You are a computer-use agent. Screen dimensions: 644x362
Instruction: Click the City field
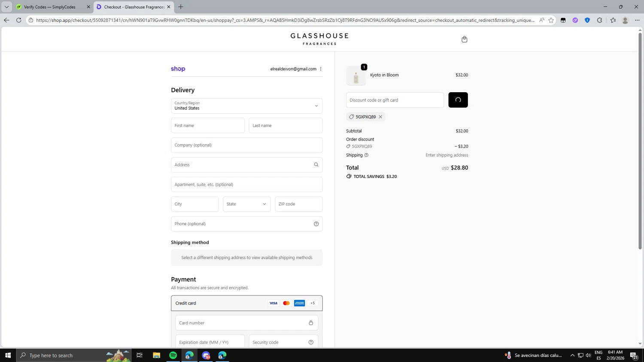tap(195, 204)
